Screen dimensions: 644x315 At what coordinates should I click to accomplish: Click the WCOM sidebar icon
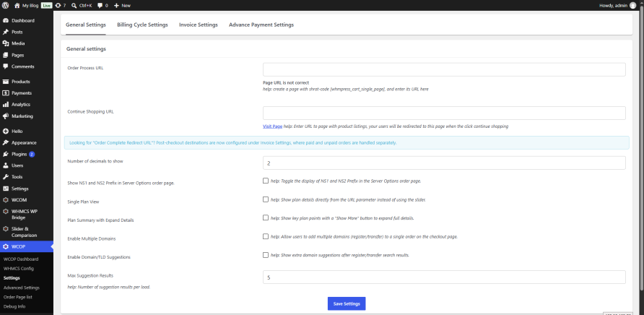coord(6,200)
